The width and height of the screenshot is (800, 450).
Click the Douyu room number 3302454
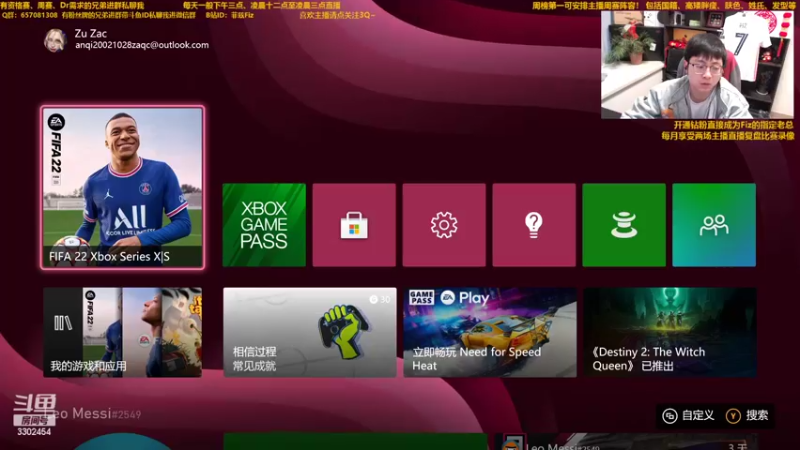tap(34, 432)
